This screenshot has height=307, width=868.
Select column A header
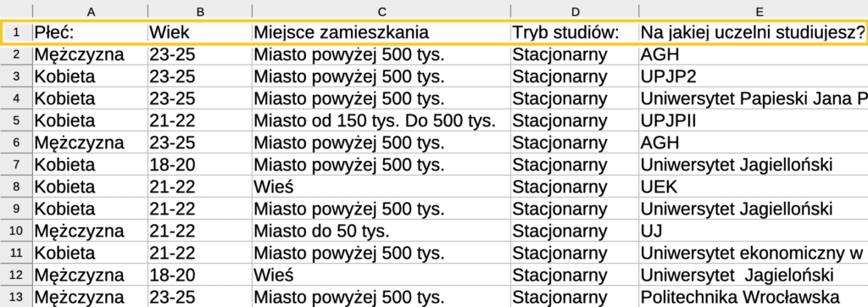(x=90, y=12)
